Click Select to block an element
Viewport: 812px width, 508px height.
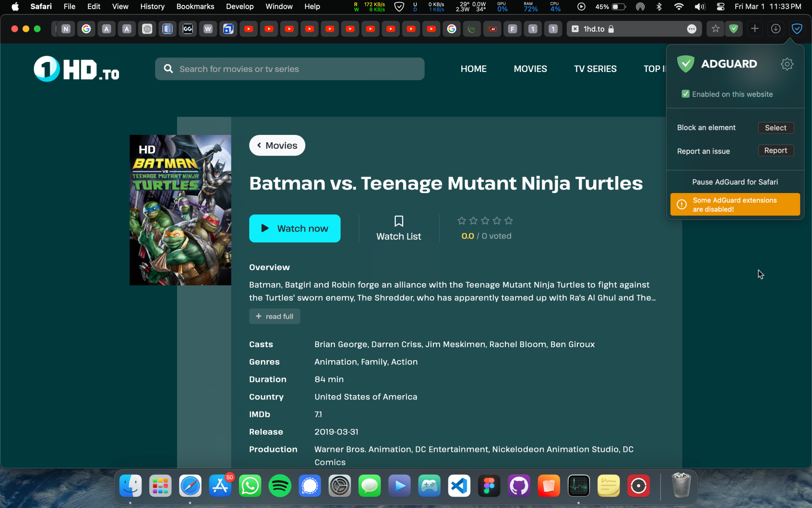[776, 128]
